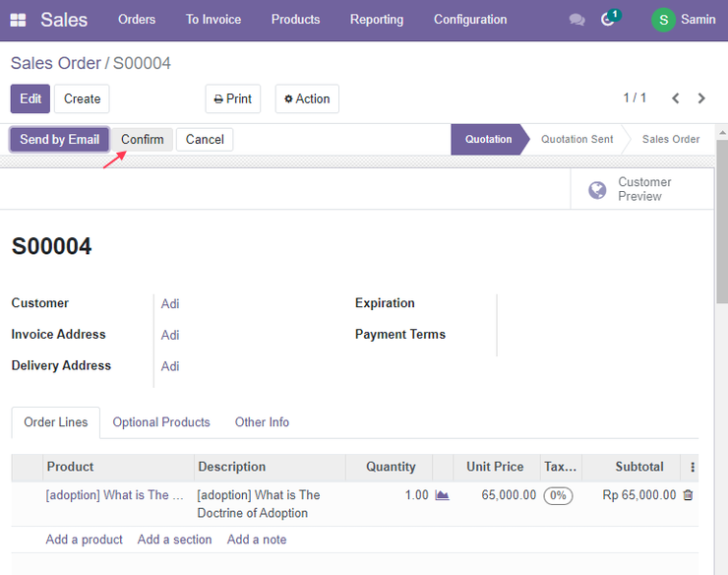The width and height of the screenshot is (728, 575).
Task: Click the pager 1 / 1 counter
Action: [x=635, y=98]
